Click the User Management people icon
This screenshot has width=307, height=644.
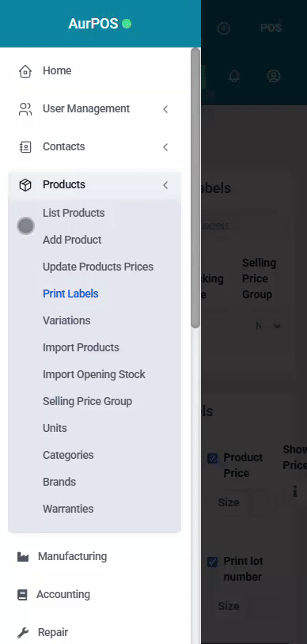pos(25,109)
